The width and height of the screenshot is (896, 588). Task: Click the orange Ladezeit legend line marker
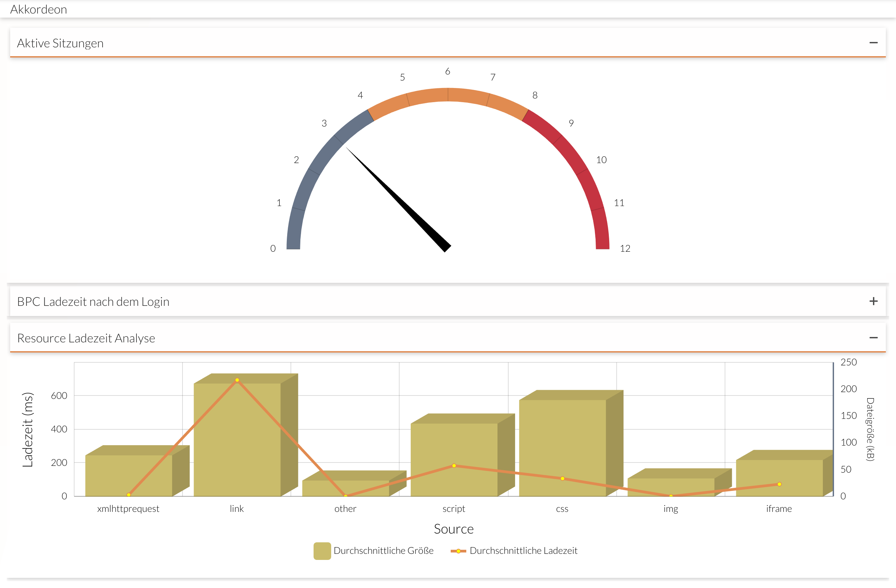458,551
